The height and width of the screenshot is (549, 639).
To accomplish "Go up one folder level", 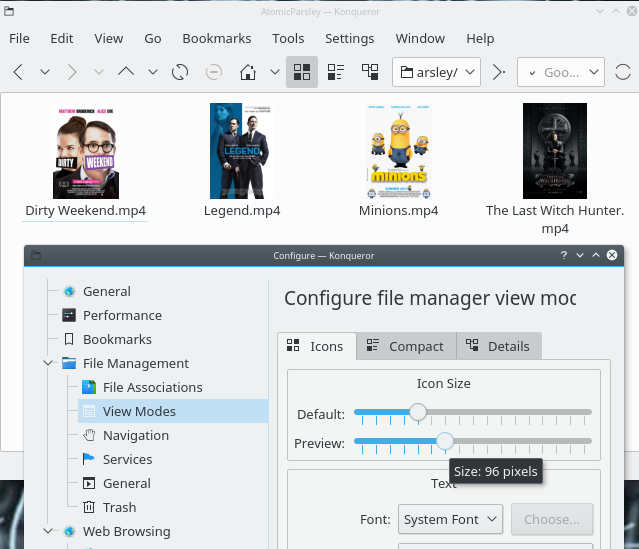I will point(126,72).
